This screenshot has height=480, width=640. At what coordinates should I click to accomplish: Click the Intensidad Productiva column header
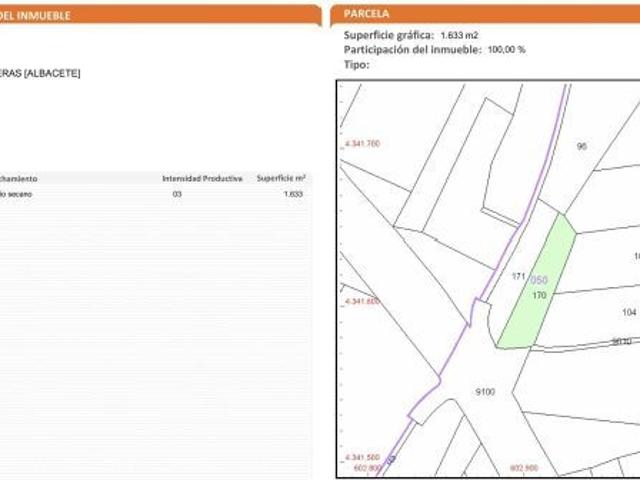[x=202, y=179]
